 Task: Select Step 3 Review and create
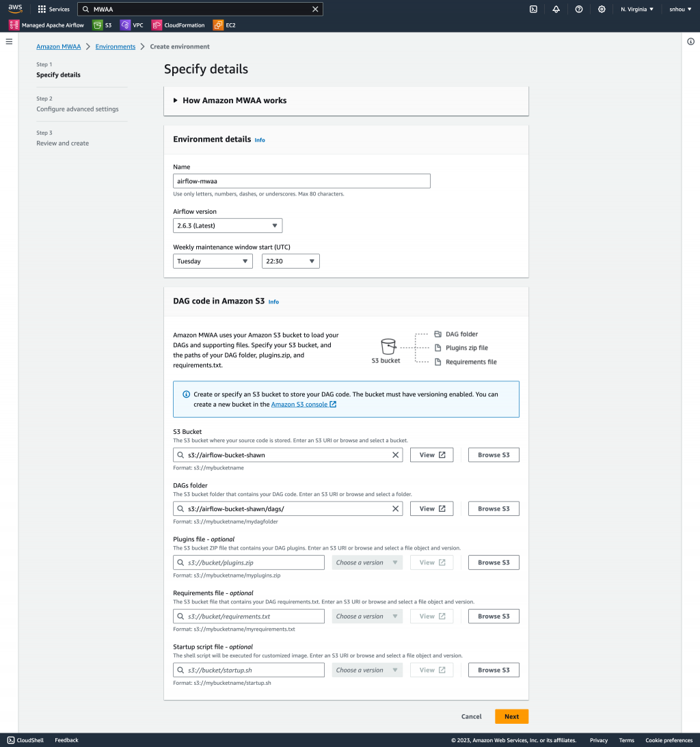tap(62, 144)
